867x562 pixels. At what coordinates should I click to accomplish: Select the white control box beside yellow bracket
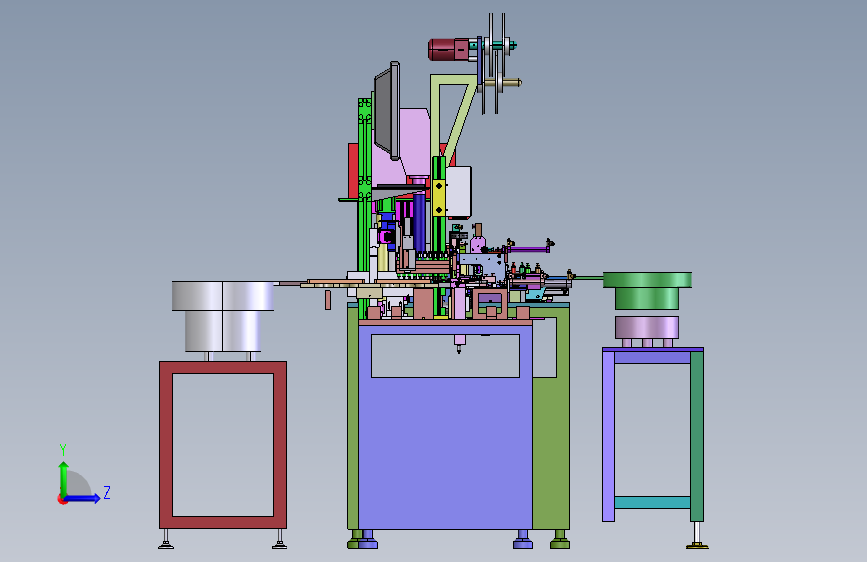coord(458,191)
